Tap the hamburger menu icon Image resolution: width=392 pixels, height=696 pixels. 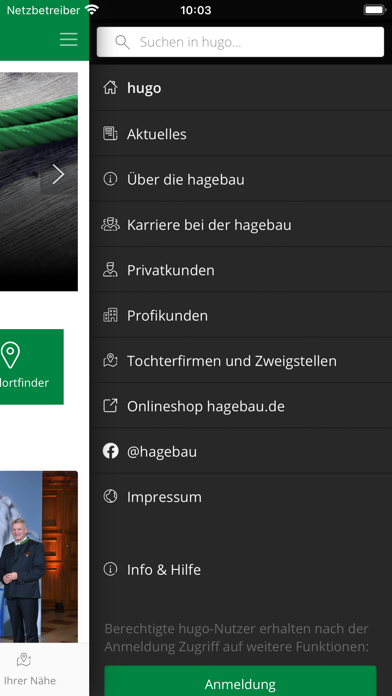69,40
